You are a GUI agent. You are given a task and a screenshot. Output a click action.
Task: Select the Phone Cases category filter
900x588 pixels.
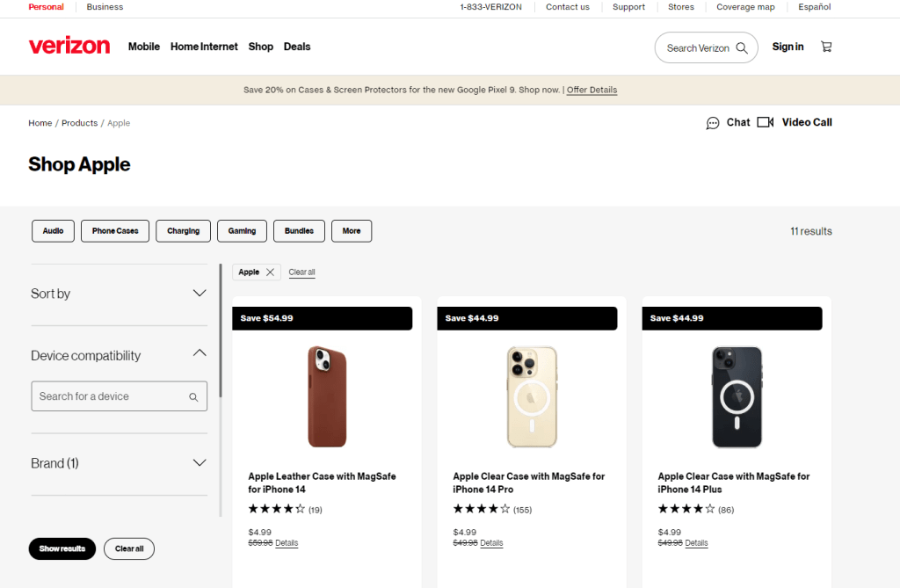(115, 231)
